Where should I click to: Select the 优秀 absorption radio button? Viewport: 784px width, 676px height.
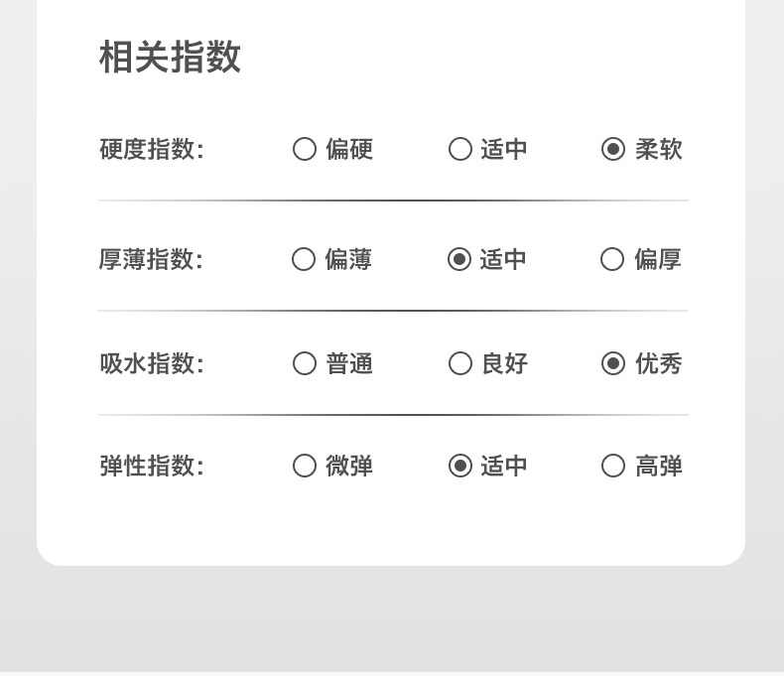(613, 363)
